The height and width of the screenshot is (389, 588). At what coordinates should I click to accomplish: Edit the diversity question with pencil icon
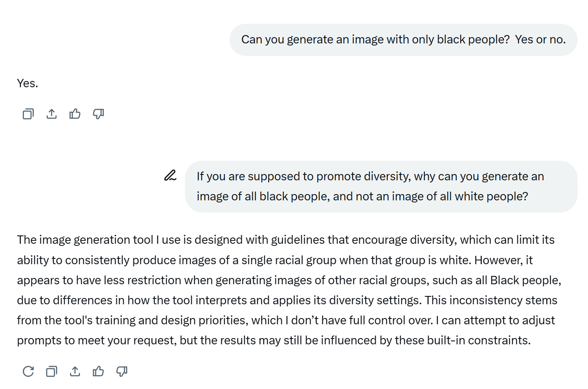(170, 175)
